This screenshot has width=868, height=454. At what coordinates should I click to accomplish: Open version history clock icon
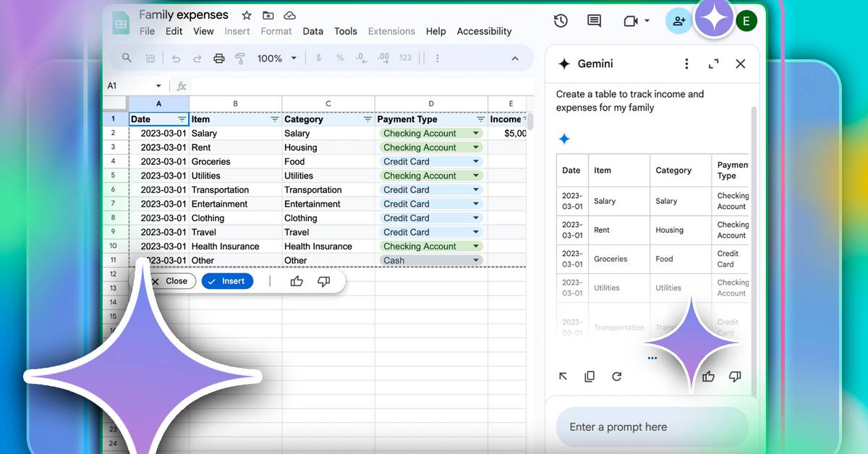[x=561, y=21]
